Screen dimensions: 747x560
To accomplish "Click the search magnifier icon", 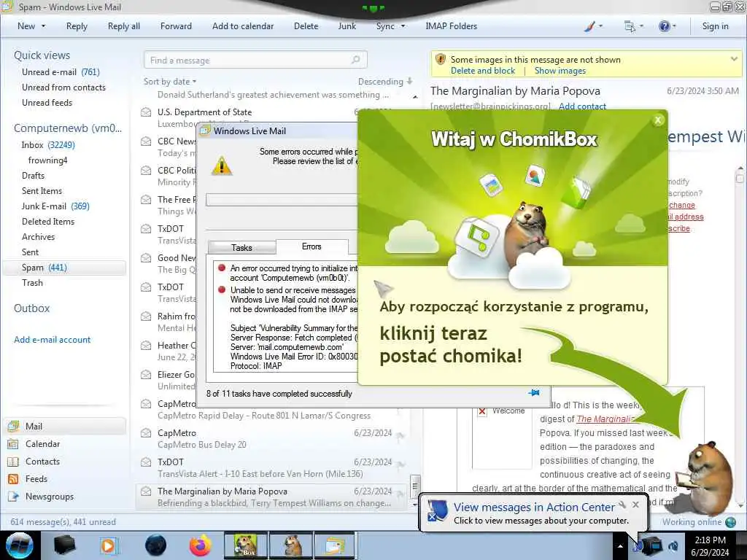I will click(x=355, y=60).
